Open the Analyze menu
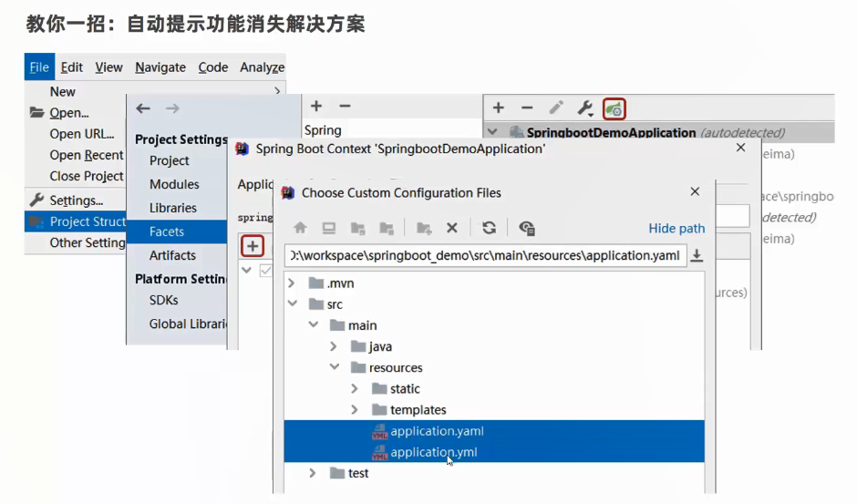The height and width of the screenshot is (504, 857). pos(262,67)
